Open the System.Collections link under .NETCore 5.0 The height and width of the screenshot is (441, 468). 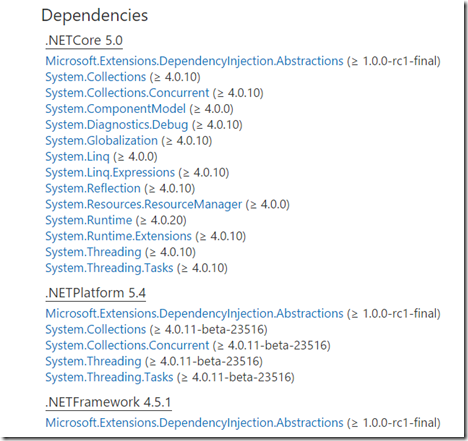96,77
